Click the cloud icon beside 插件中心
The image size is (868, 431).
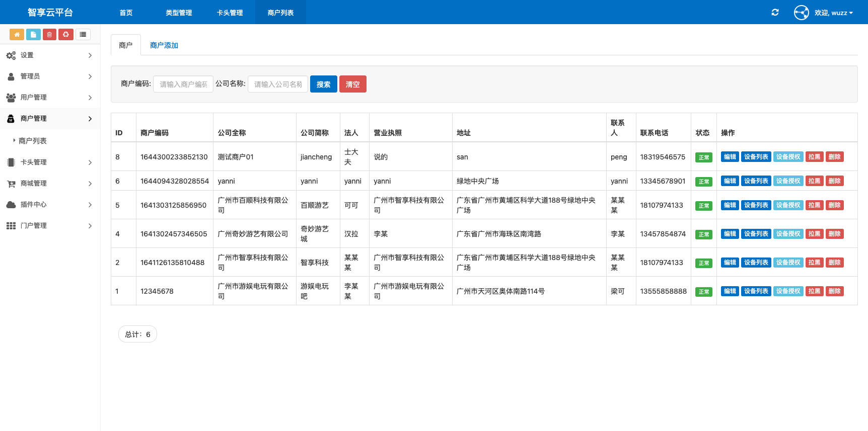click(x=11, y=205)
